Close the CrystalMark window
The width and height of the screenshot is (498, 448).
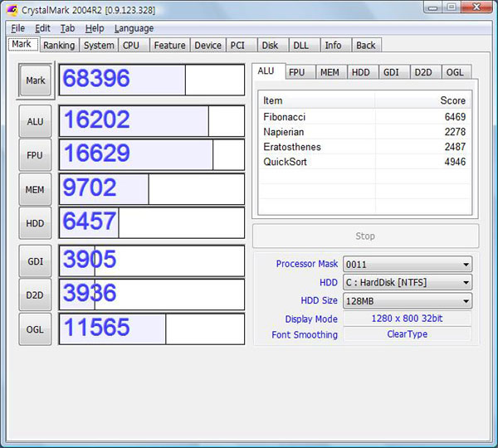[x=476, y=7]
